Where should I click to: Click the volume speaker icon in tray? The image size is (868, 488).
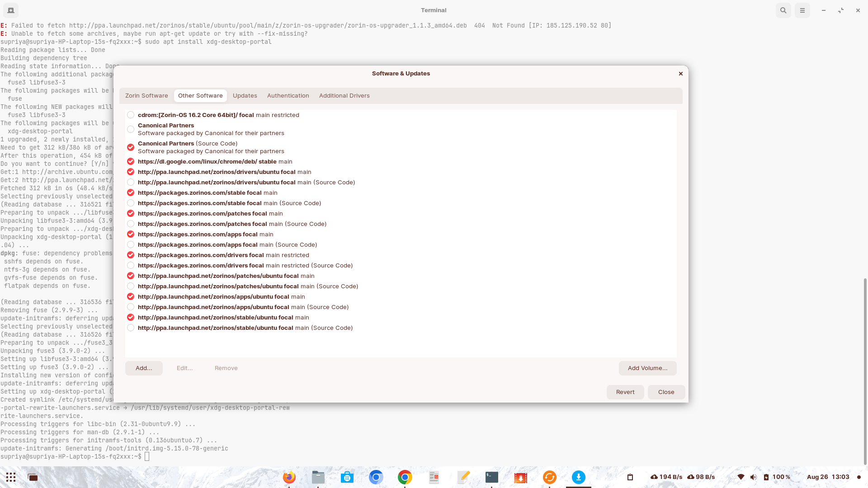tap(753, 477)
